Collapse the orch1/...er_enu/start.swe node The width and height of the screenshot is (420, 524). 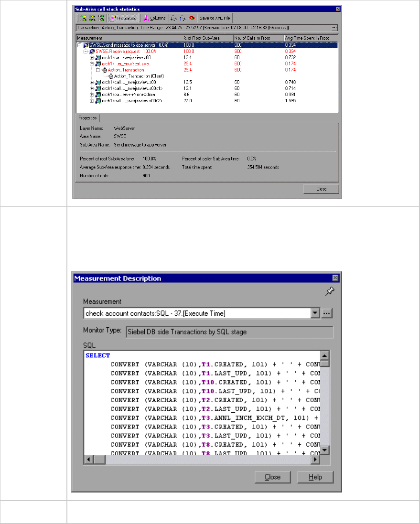92,64
